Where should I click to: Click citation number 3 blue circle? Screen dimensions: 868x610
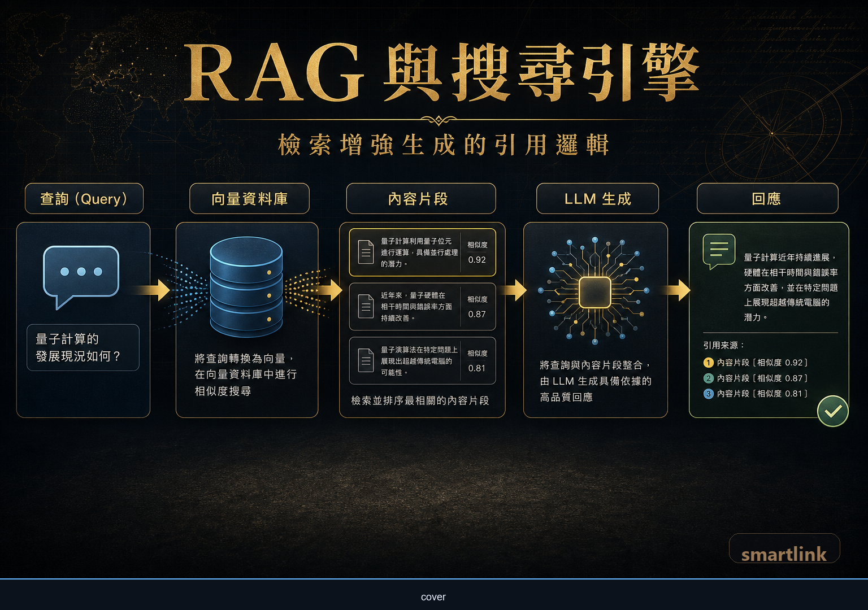coord(709,394)
